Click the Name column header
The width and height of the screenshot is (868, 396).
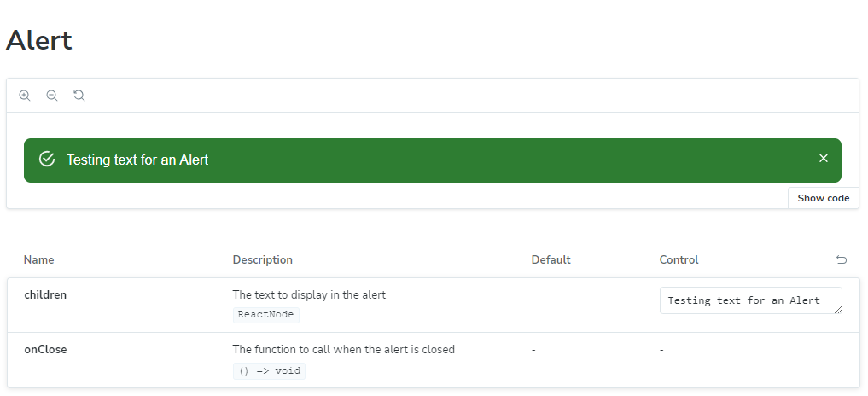(x=38, y=259)
